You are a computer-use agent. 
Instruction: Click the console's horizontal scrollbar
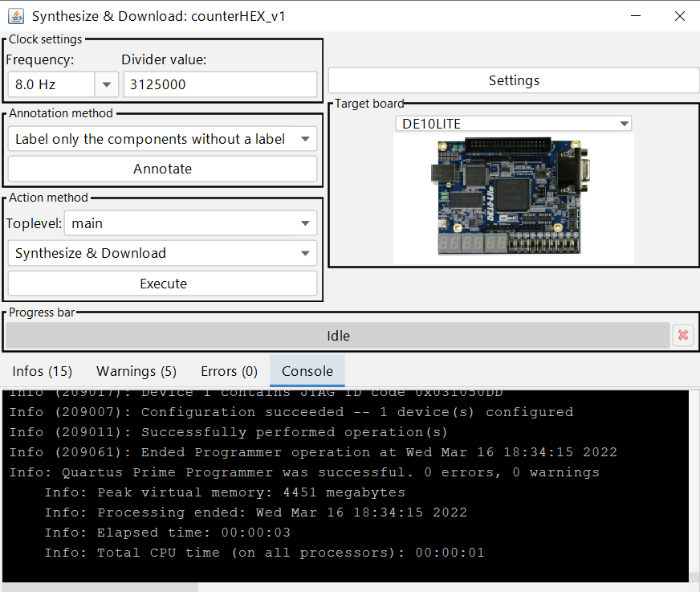100,587
